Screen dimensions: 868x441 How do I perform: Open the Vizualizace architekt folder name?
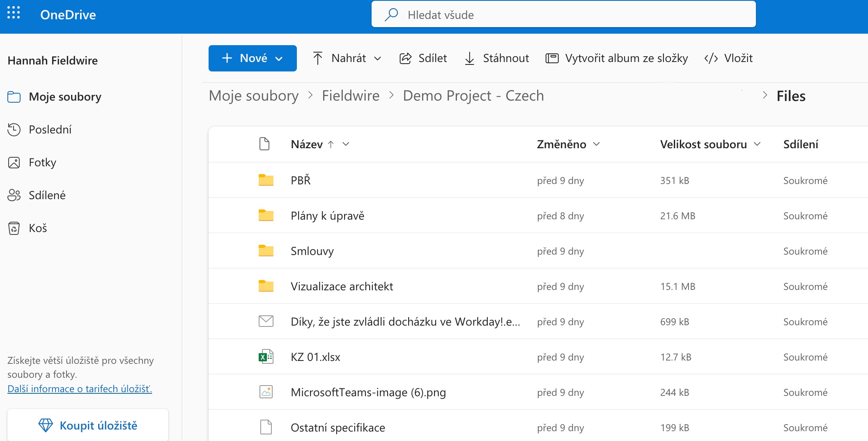pos(342,286)
